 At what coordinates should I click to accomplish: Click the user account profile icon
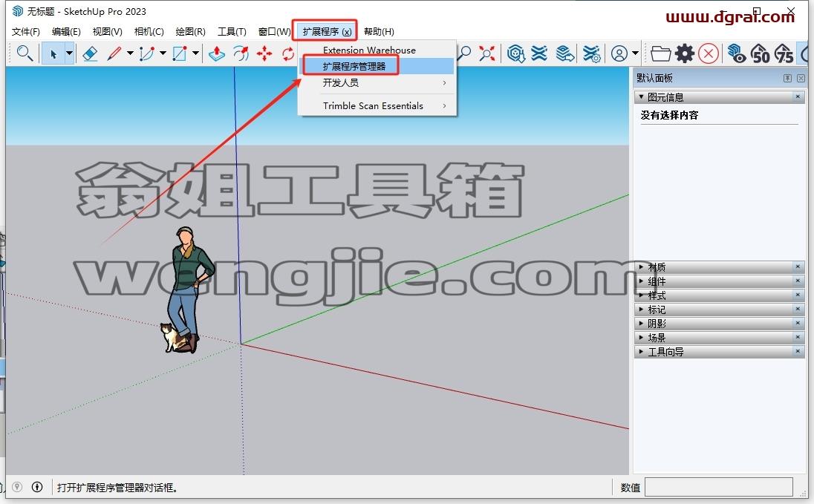619,53
